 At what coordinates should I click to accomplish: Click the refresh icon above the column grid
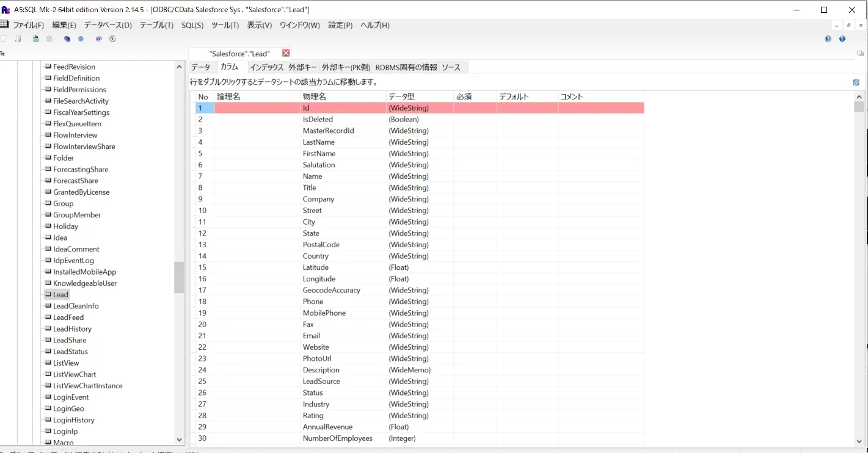(x=856, y=82)
